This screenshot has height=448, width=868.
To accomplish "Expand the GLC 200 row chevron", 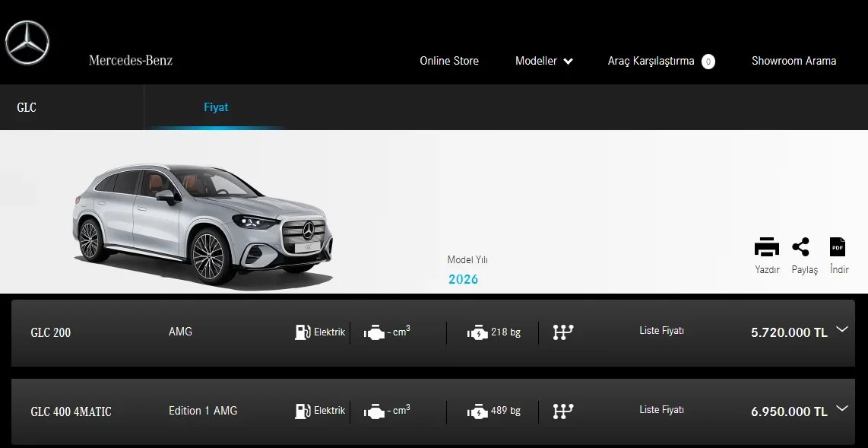I will coord(842,329).
